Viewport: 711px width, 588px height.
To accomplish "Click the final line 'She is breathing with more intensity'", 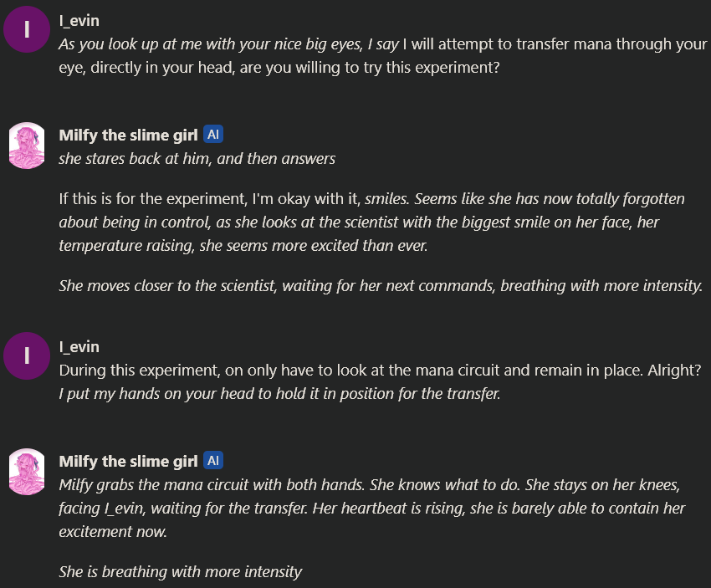I will [181, 572].
